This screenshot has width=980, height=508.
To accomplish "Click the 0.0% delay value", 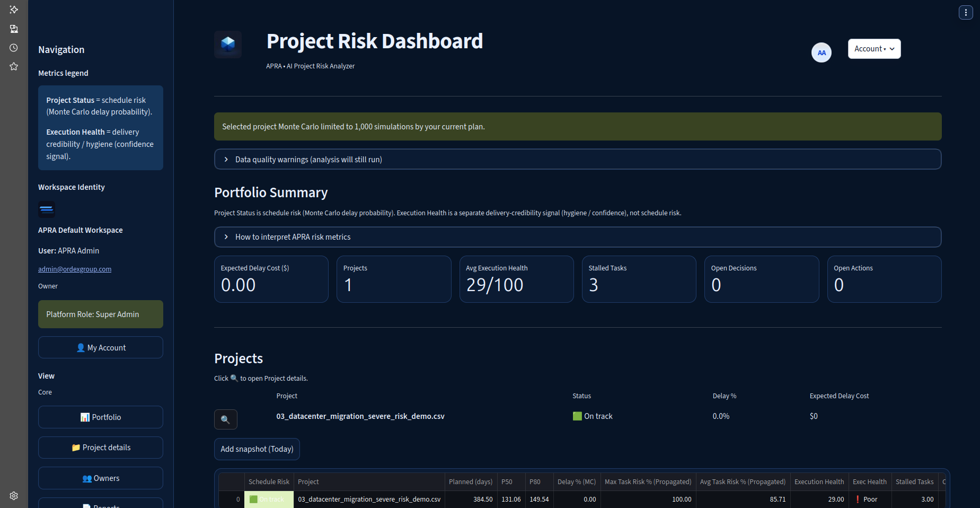I will pos(721,416).
